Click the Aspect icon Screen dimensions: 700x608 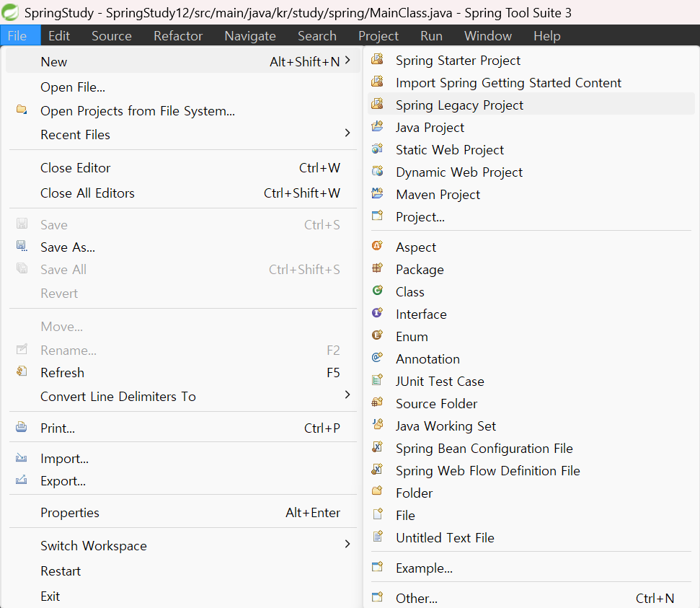coord(377,246)
